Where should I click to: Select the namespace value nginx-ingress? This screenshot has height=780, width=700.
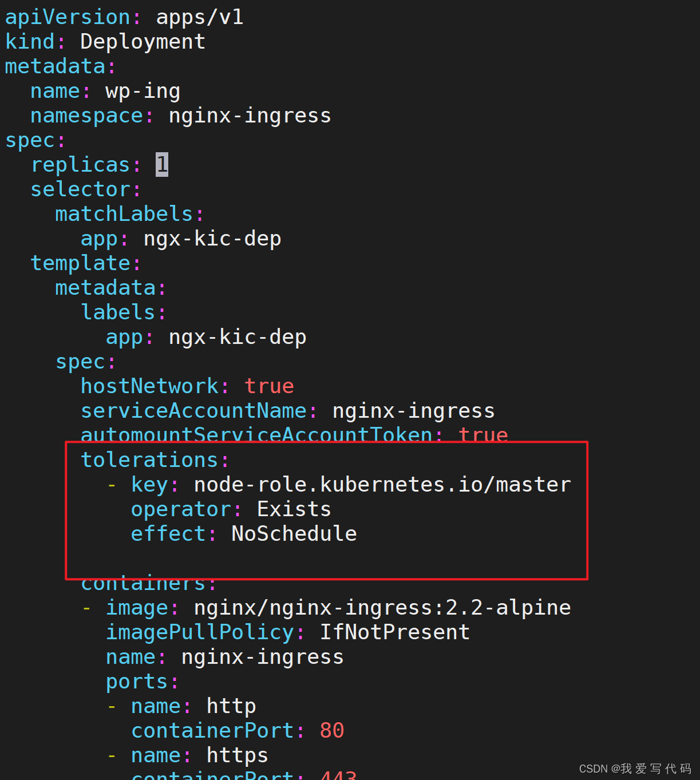click(250, 116)
